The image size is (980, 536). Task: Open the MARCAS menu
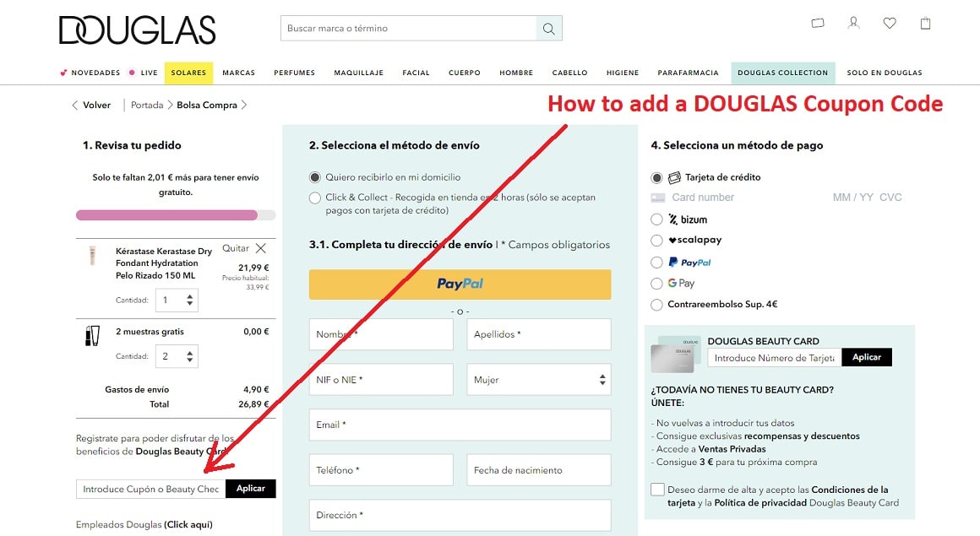point(239,73)
